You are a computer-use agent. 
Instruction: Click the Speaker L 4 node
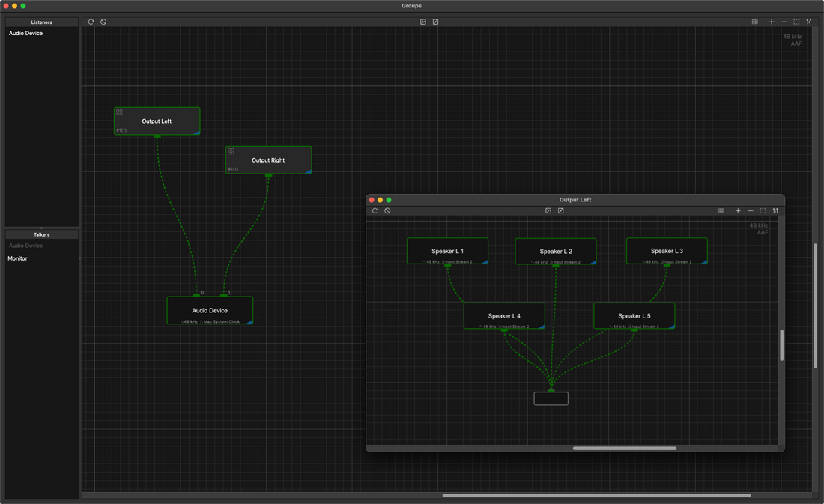point(504,316)
